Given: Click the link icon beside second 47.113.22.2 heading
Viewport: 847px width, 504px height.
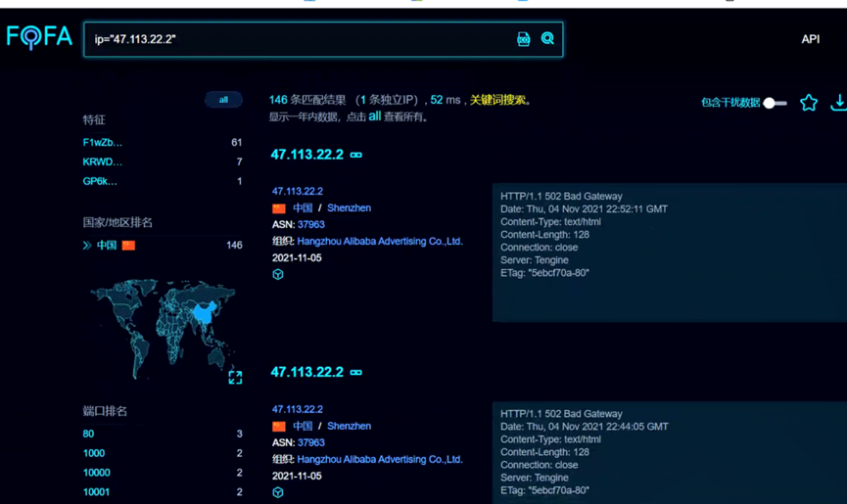Looking at the screenshot, I should point(356,372).
